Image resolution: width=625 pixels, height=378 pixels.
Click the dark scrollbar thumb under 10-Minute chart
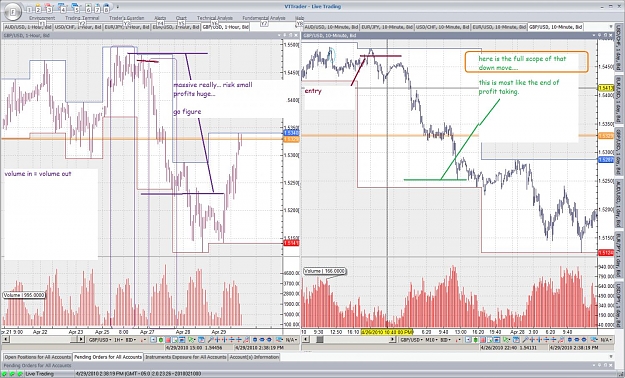click(x=320, y=340)
